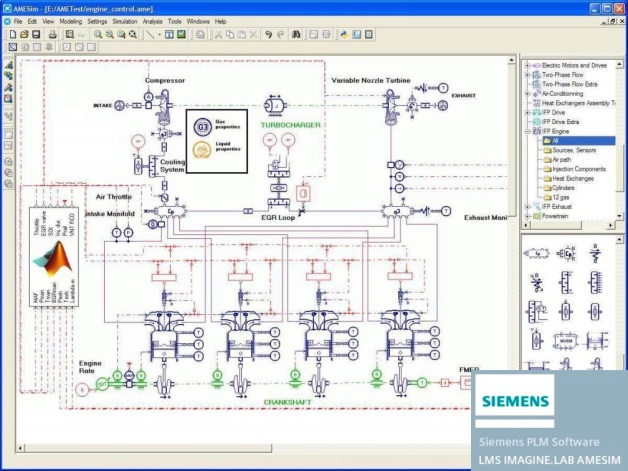
Task: Click the Undo arrow icon
Action: click(268, 35)
